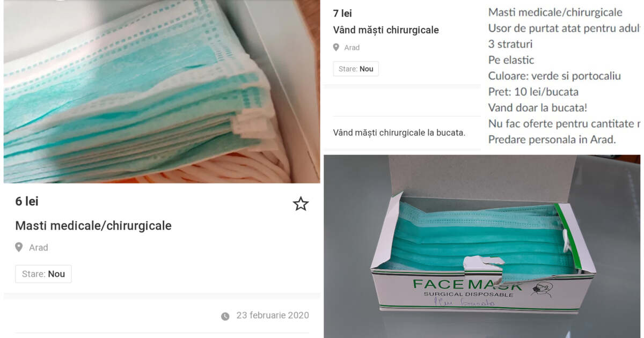Image resolution: width=644 pixels, height=338 pixels.
Task: Click the Predare personala in Arad line
Action: [552, 139]
